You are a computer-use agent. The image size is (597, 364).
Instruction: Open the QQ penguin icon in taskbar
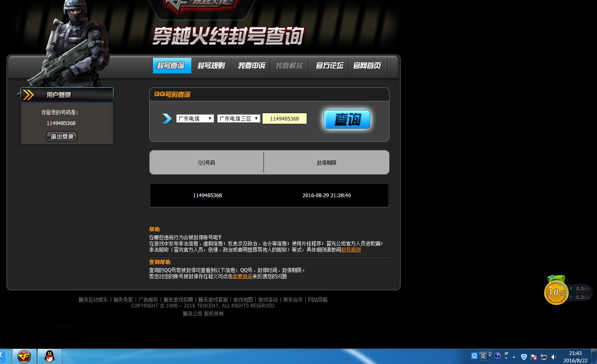[x=50, y=356]
